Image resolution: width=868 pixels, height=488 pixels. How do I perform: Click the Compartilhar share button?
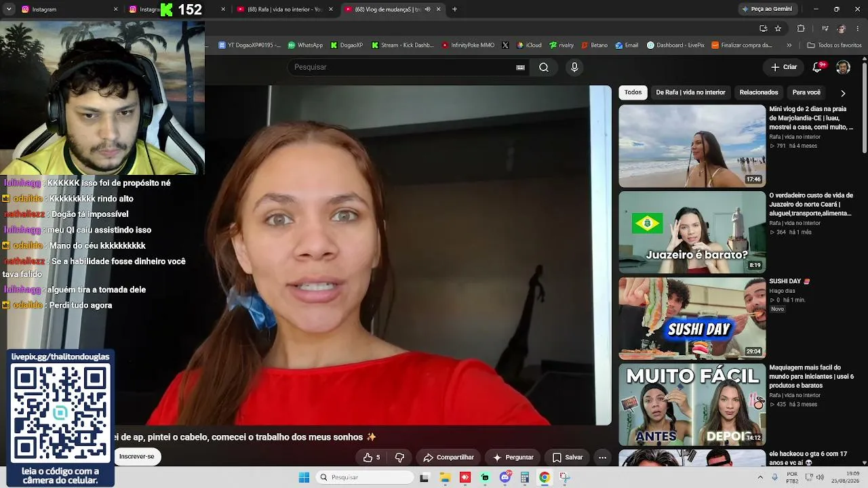pos(448,457)
